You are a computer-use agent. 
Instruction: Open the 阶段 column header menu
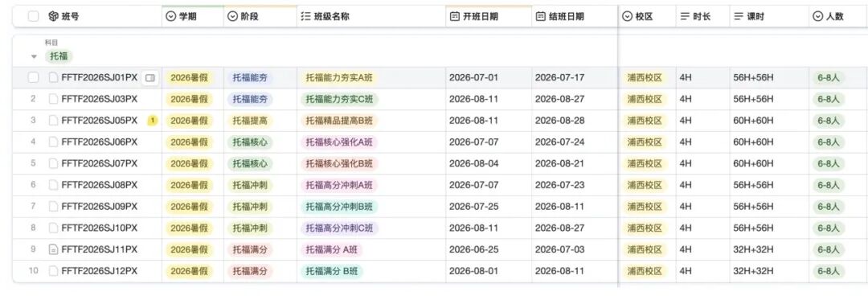pos(260,17)
